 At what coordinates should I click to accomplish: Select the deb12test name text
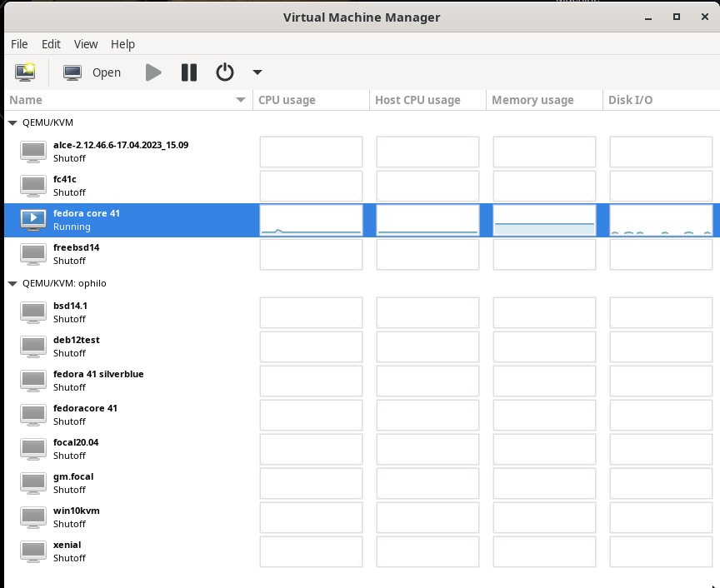(76, 340)
